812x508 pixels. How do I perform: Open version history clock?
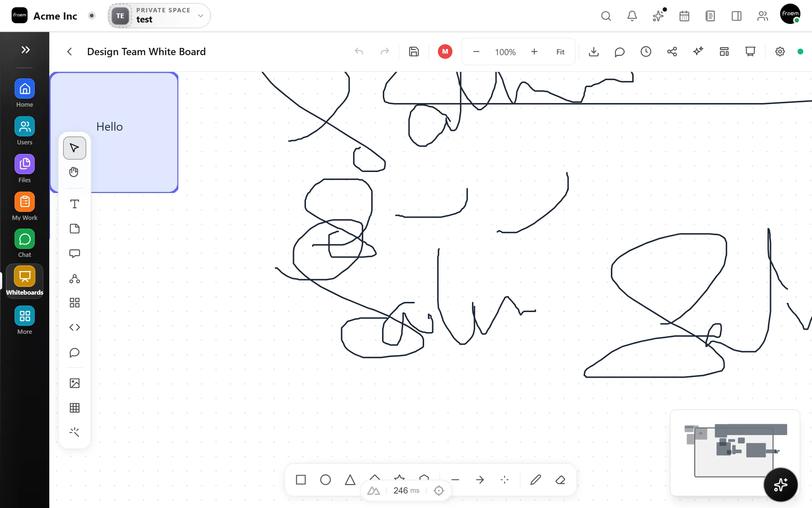646,52
